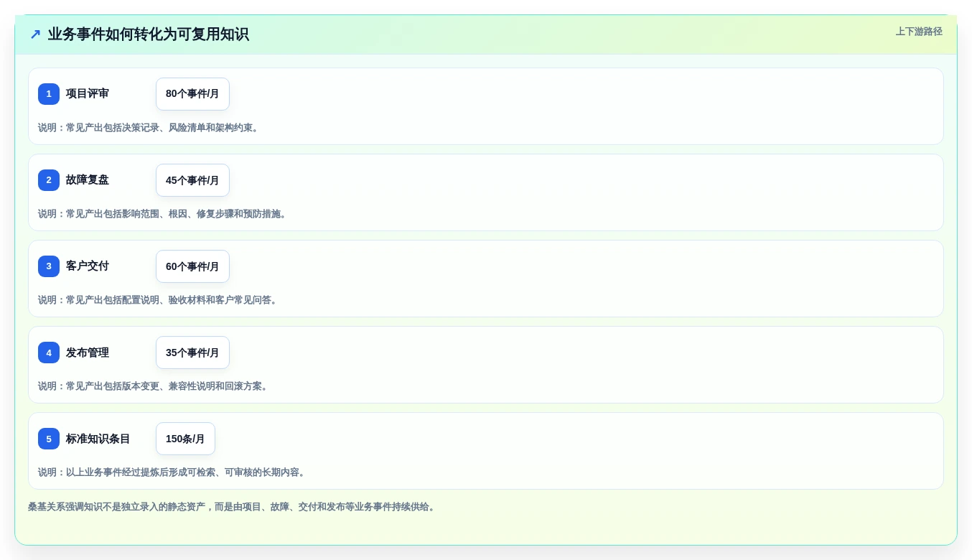Click the title 业务事件如何转化为可复用知识
This screenshot has height=560, width=972.
[x=148, y=34]
